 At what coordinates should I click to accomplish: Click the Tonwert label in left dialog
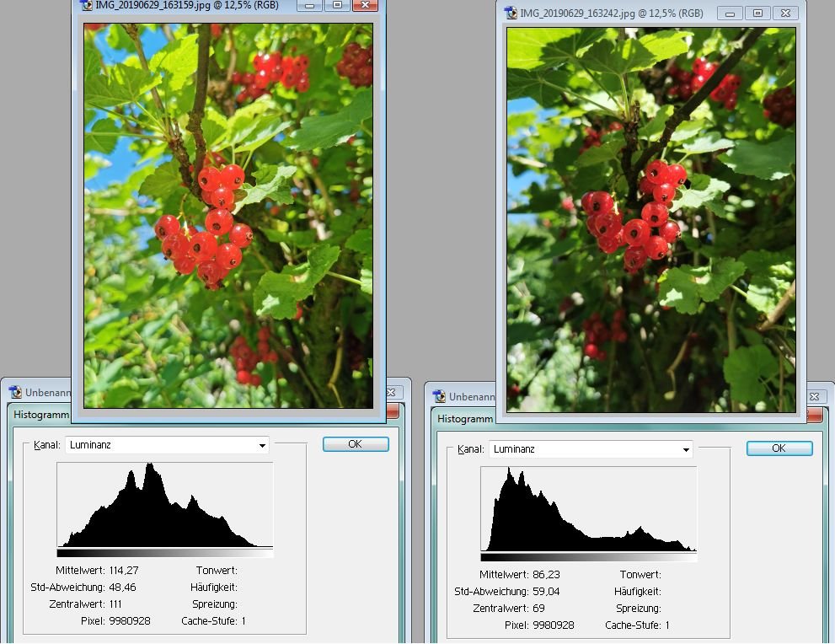[x=217, y=571]
